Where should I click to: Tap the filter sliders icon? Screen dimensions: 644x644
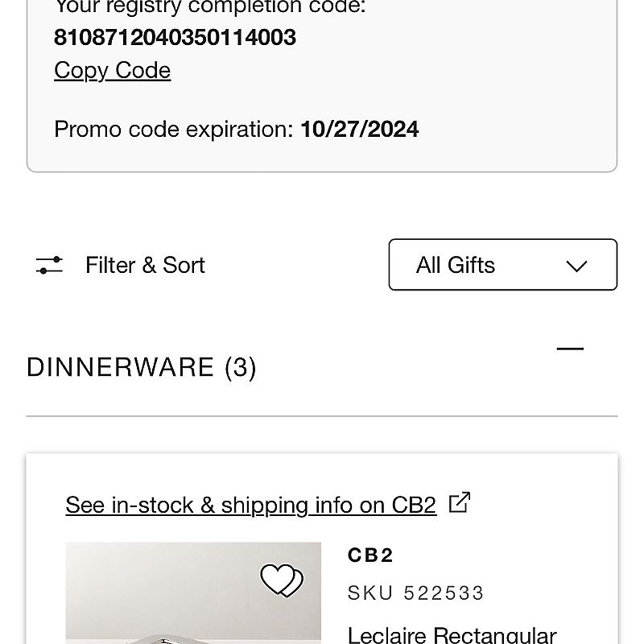click(x=49, y=265)
